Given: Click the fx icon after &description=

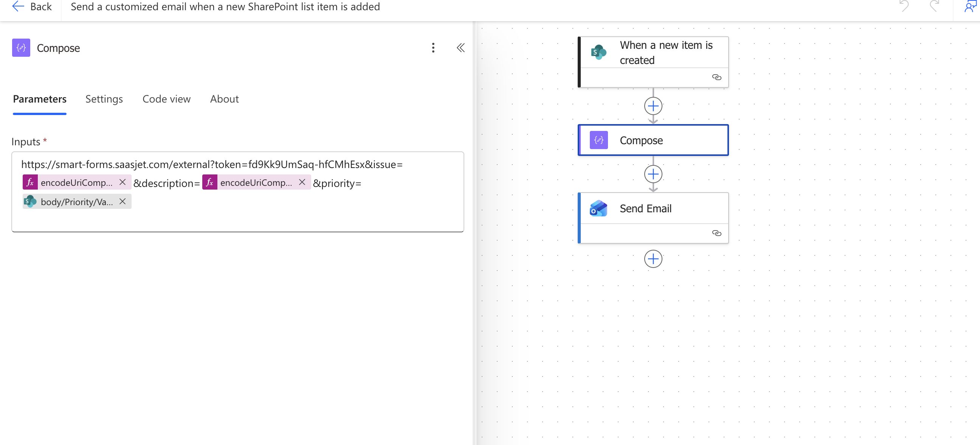Looking at the screenshot, I should (x=209, y=182).
